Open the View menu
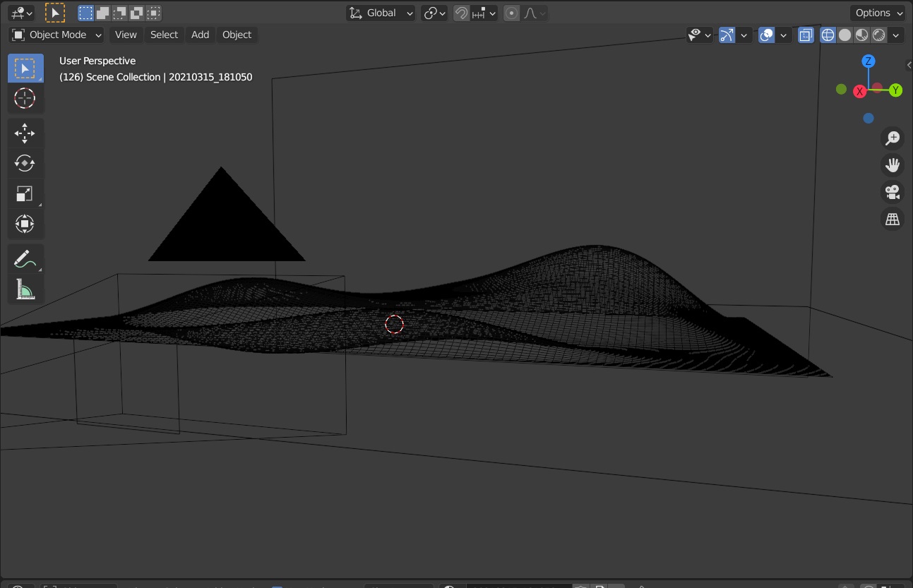 (126, 35)
